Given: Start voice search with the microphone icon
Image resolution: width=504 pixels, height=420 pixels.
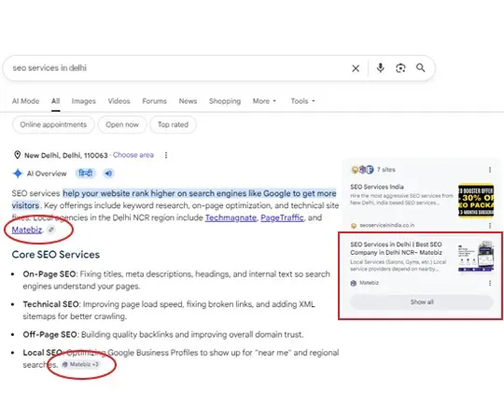Looking at the screenshot, I should [381, 68].
